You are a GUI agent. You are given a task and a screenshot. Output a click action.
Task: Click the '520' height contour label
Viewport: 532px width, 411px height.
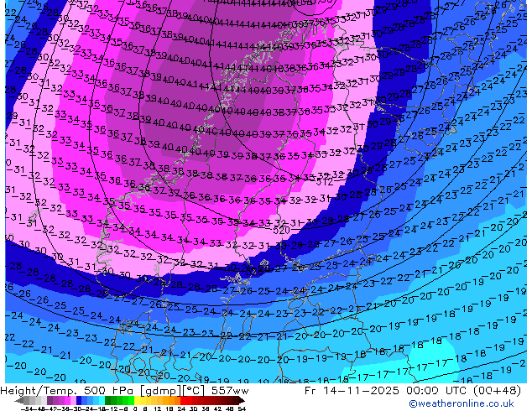click(281, 231)
